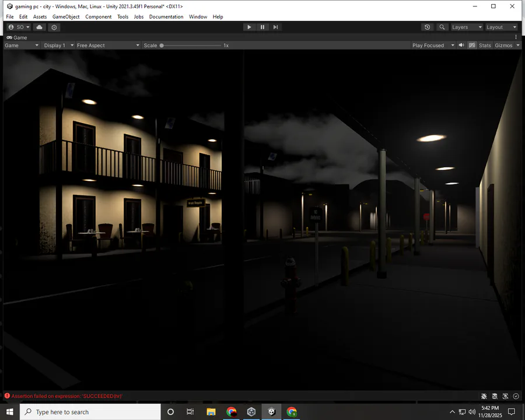Click the Type here to search box
Viewport: 525px width, 420px height.
click(x=90, y=412)
